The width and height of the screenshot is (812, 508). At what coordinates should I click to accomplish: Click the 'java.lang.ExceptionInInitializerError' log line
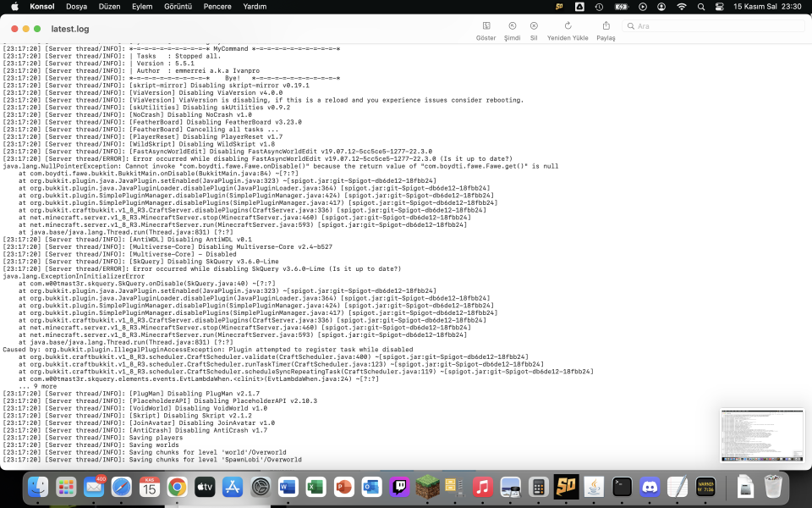click(x=74, y=276)
